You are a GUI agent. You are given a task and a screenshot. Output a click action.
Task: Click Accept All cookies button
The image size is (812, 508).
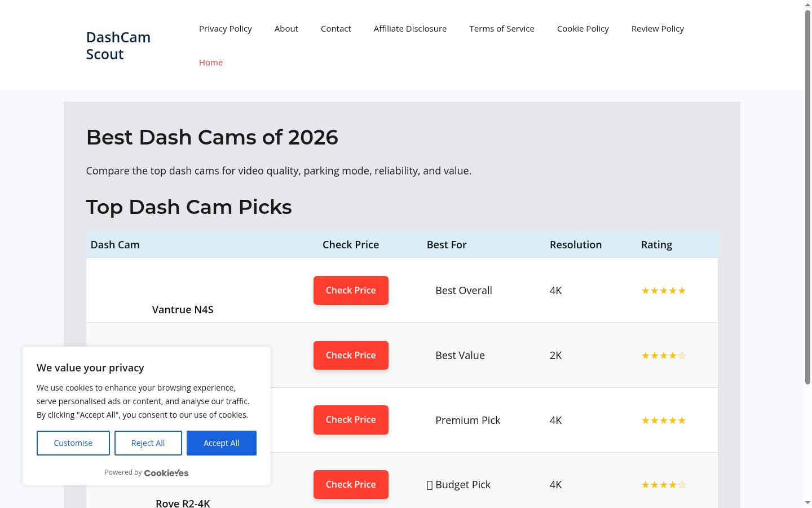click(222, 443)
